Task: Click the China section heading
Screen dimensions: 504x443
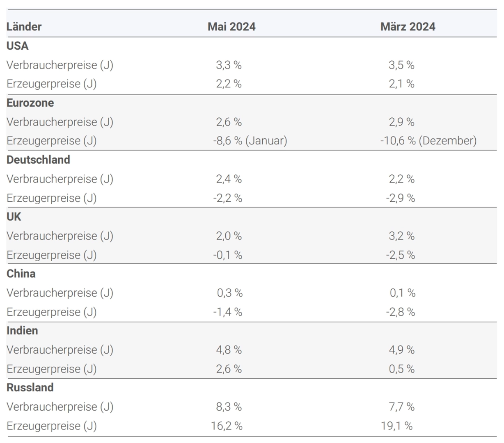Action: [21, 274]
